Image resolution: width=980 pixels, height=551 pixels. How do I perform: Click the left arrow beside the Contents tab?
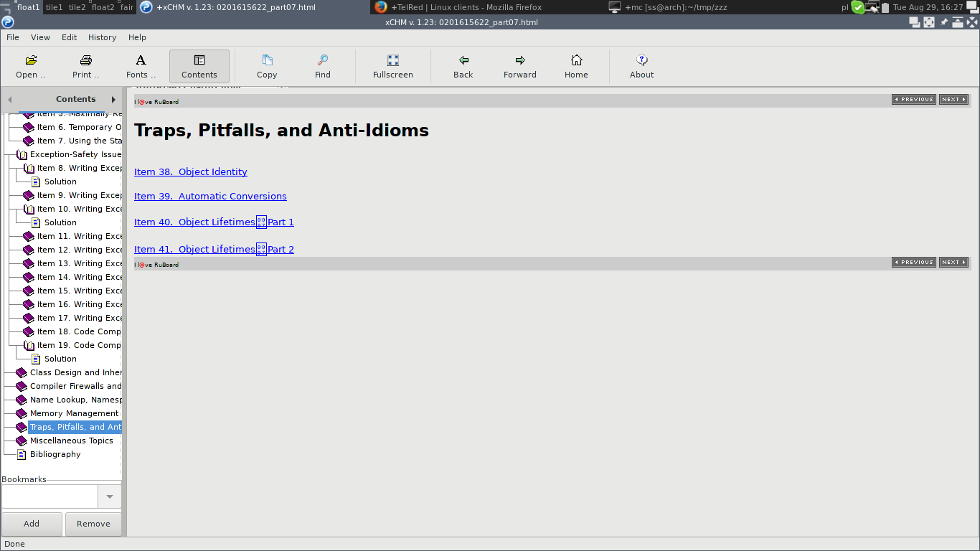[9, 100]
